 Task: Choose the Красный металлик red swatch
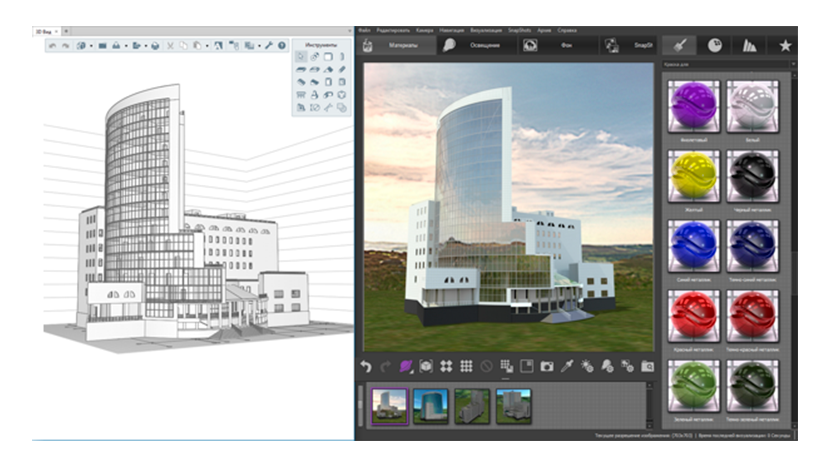pos(693,316)
